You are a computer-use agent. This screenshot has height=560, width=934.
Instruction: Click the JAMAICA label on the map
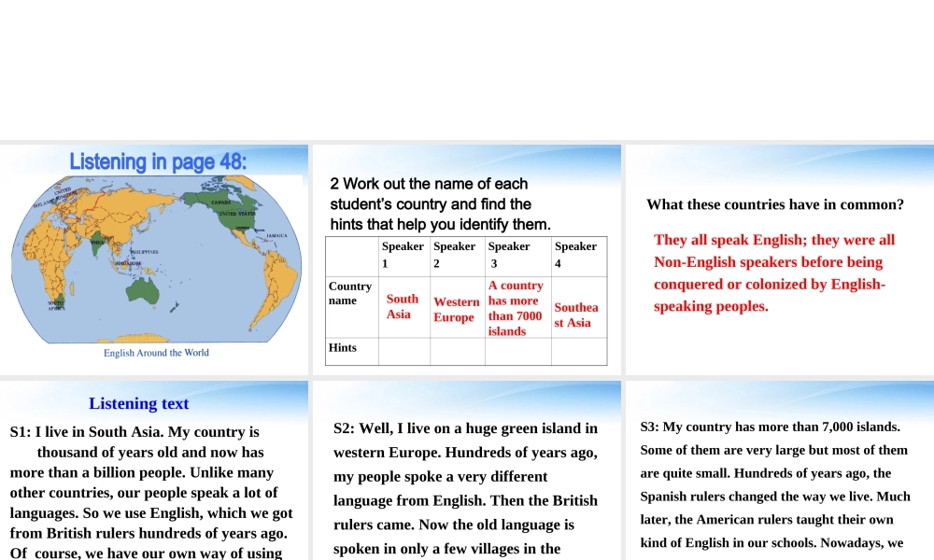[x=276, y=235]
